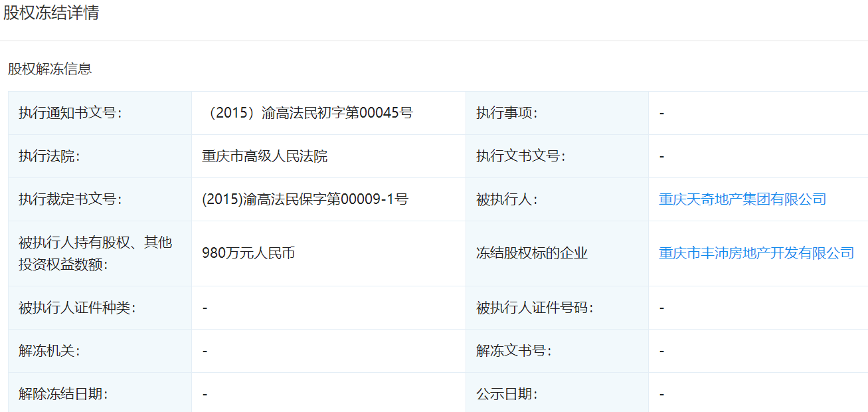Click the 解冻机关 label cell
868x412 pixels.
100,351
